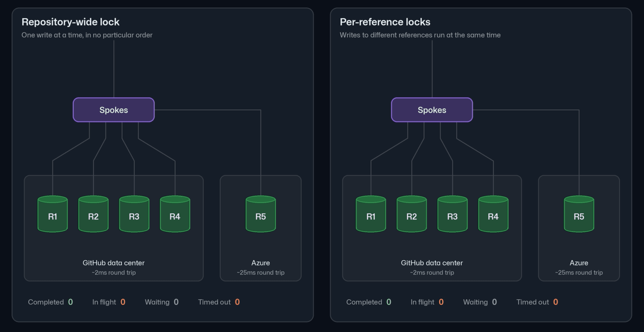644x332 pixels.
Task: Click 'Waiting' label in Repository-wide lock panel
Action: (157, 302)
